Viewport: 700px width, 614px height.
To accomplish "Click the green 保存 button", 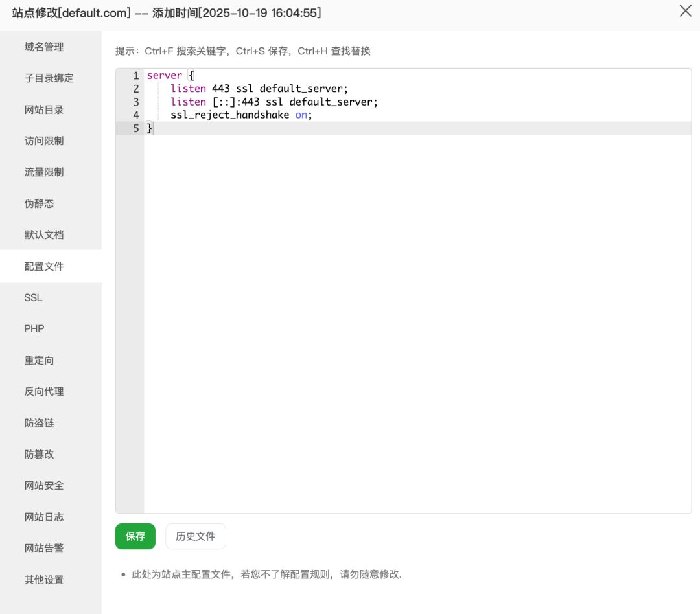I will [x=135, y=536].
